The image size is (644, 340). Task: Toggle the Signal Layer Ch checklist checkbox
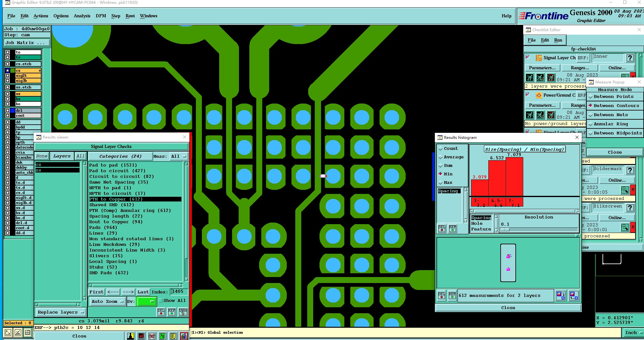point(528,57)
